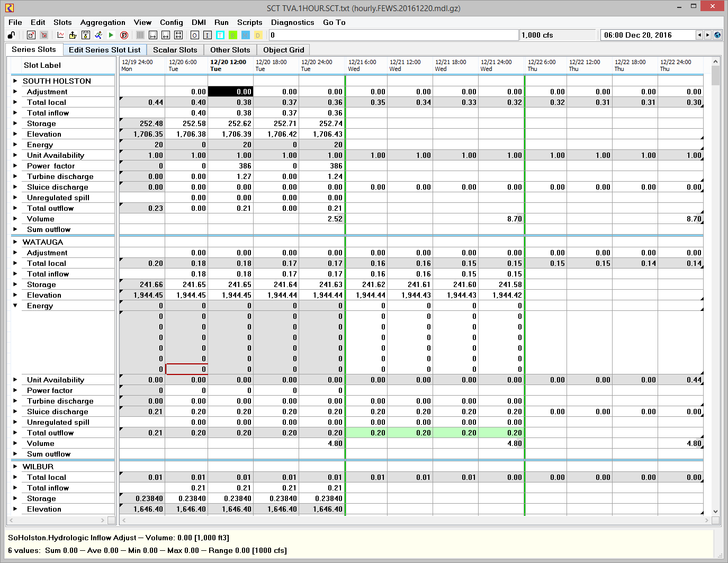
Task: Select the green B flag button
Action: [233, 35]
